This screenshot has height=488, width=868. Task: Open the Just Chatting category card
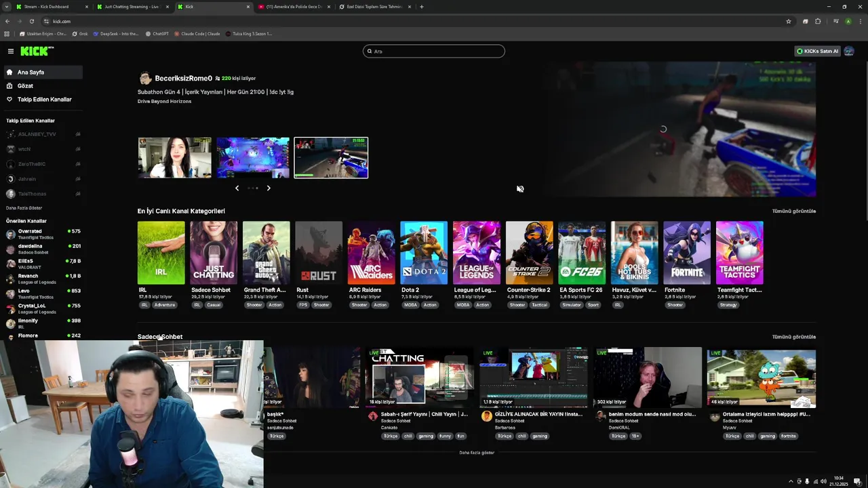click(214, 253)
